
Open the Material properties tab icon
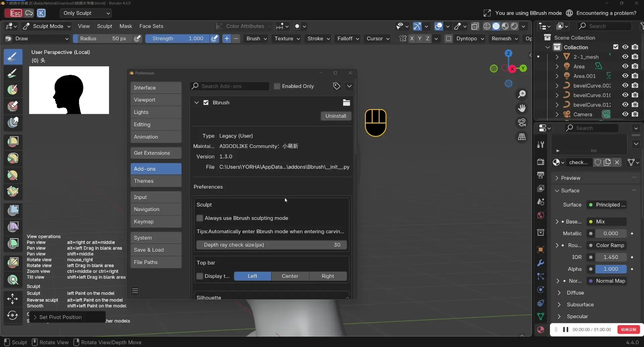(541, 330)
